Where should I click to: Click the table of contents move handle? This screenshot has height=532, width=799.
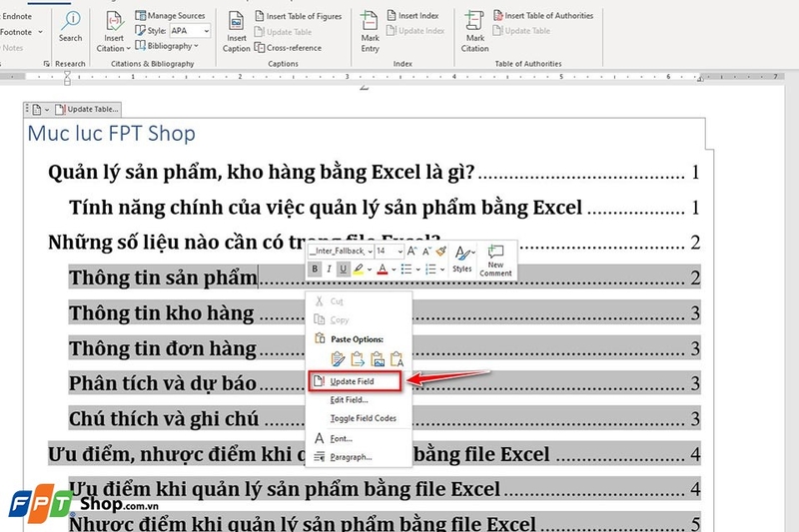point(27,109)
